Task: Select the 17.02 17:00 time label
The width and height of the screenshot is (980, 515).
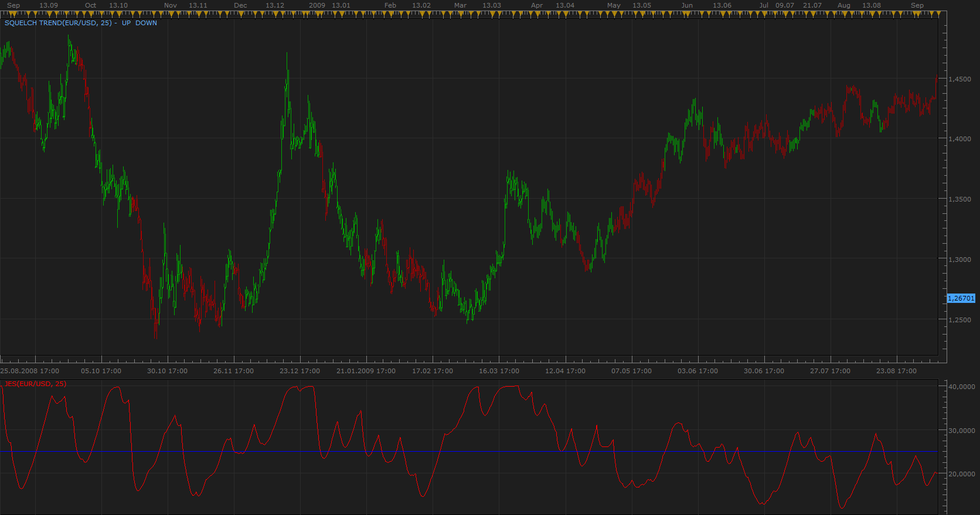Action: click(x=433, y=371)
